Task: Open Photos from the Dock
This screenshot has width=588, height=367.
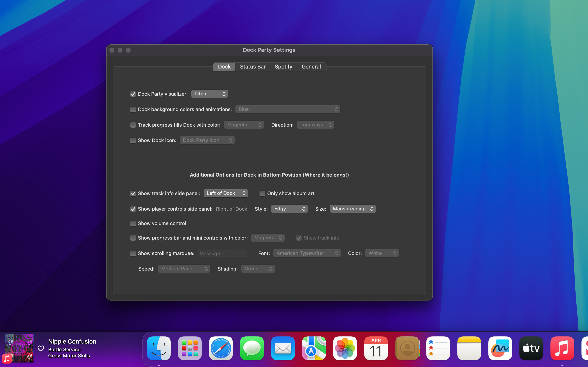Action: (x=345, y=348)
